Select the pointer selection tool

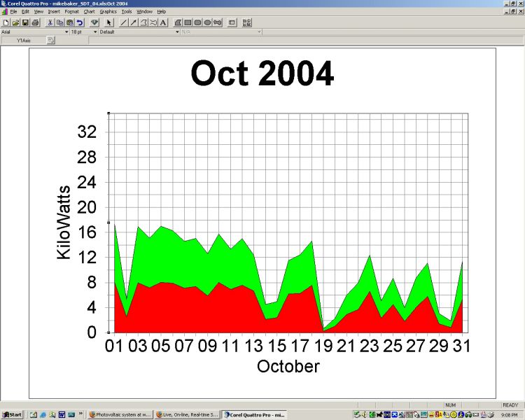109,22
